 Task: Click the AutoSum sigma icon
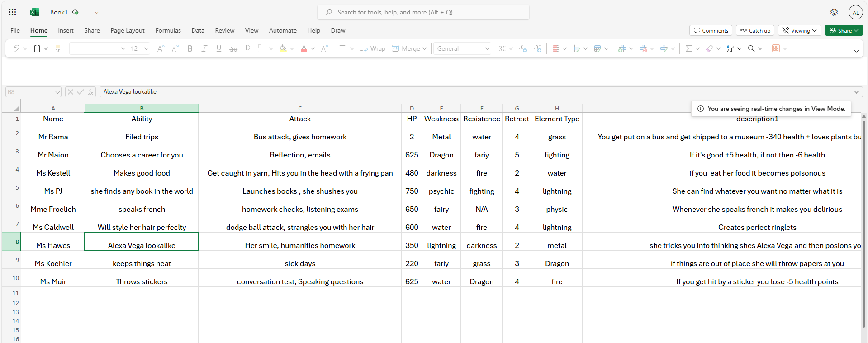(x=688, y=48)
